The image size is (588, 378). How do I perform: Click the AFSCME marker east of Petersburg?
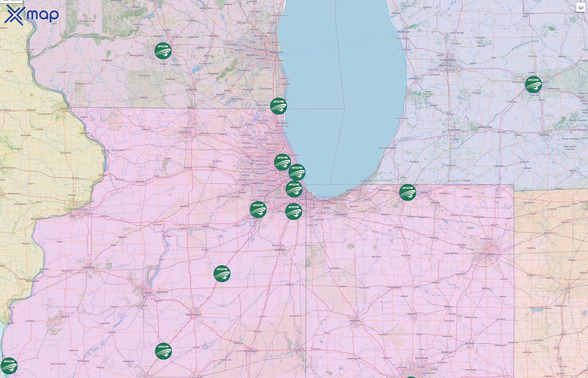pyautogui.click(x=163, y=351)
